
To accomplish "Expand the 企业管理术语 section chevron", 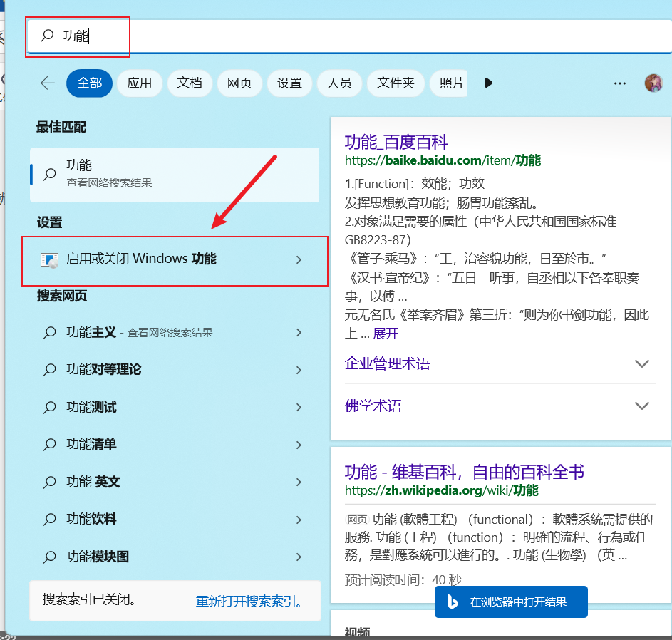I will click(641, 364).
